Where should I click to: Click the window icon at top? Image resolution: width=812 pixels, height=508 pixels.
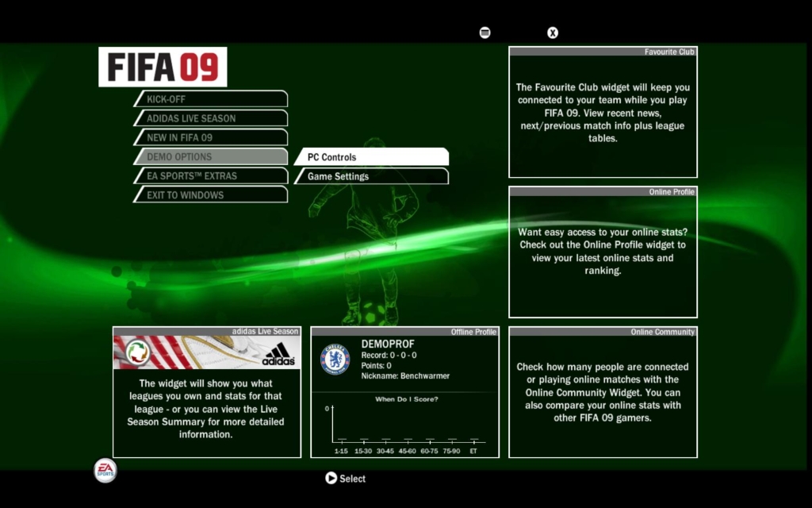click(x=485, y=33)
